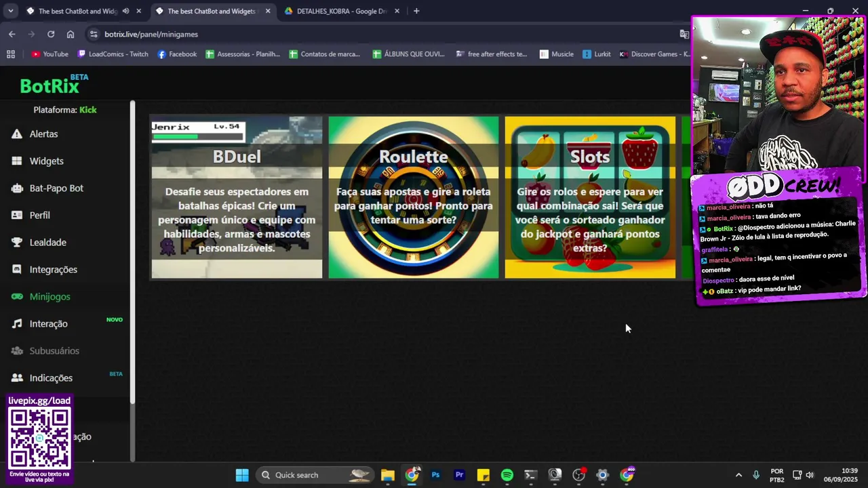Open the Widgets menu item
This screenshot has width=868, height=488.
pyautogui.click(x=46, y=161)
